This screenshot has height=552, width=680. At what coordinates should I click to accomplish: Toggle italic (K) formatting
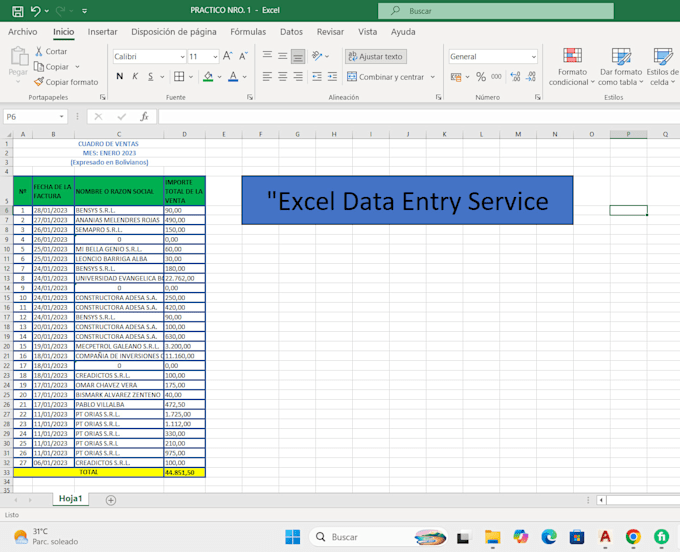[x=135, y=77]
